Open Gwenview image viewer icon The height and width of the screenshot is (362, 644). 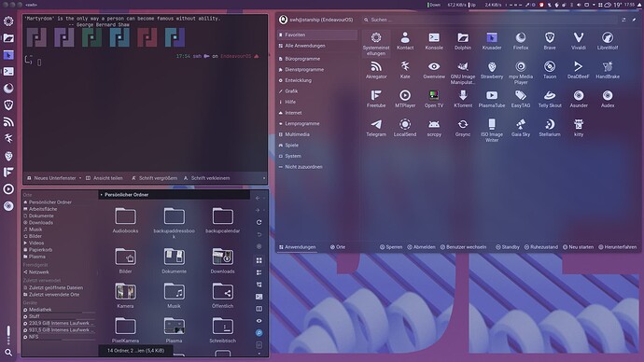click(x=434, y=70)
